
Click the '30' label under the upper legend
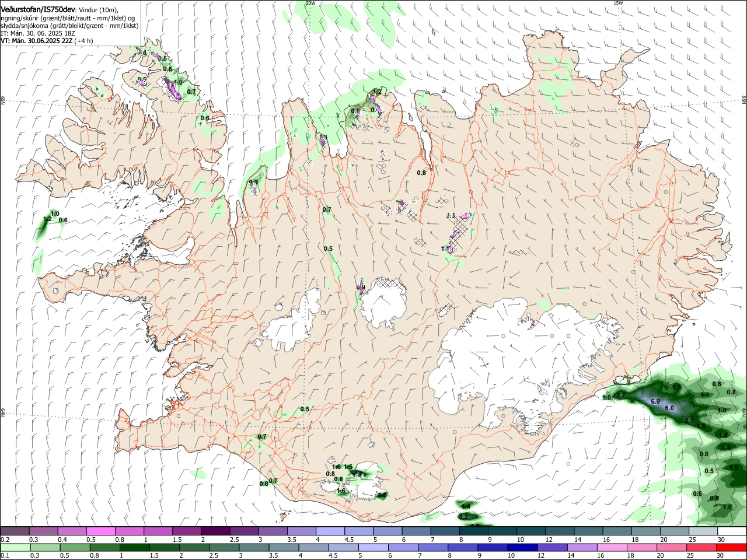tap(722, 540)
